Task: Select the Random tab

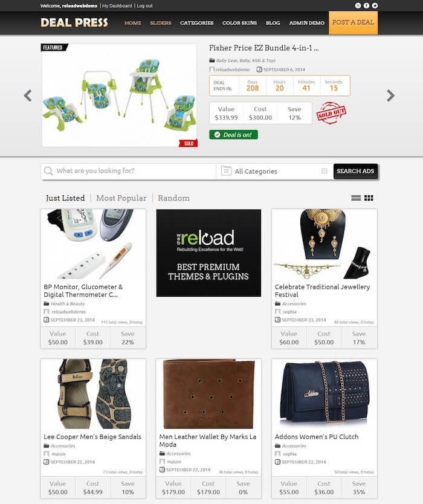Action: (x=173, y=198)
